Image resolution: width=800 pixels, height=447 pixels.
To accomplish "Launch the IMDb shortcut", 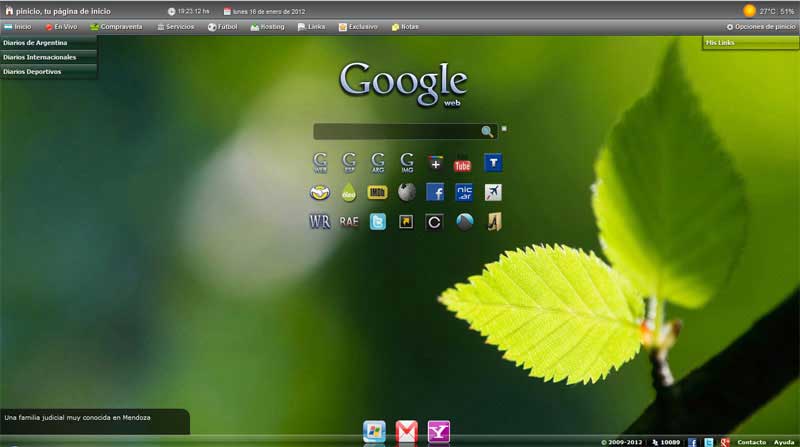I will point(377,192).
